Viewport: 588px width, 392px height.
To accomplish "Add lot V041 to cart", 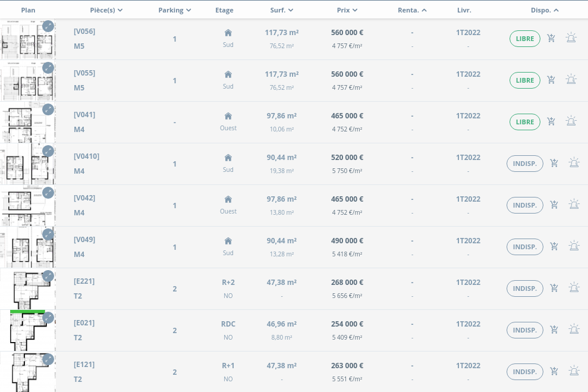I will (x=551, y=122).
